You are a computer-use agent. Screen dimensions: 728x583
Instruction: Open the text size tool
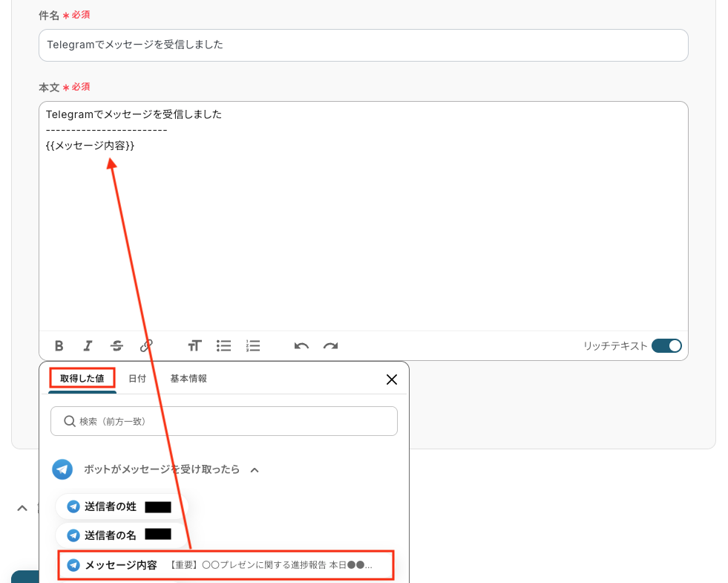pos(194,345)
